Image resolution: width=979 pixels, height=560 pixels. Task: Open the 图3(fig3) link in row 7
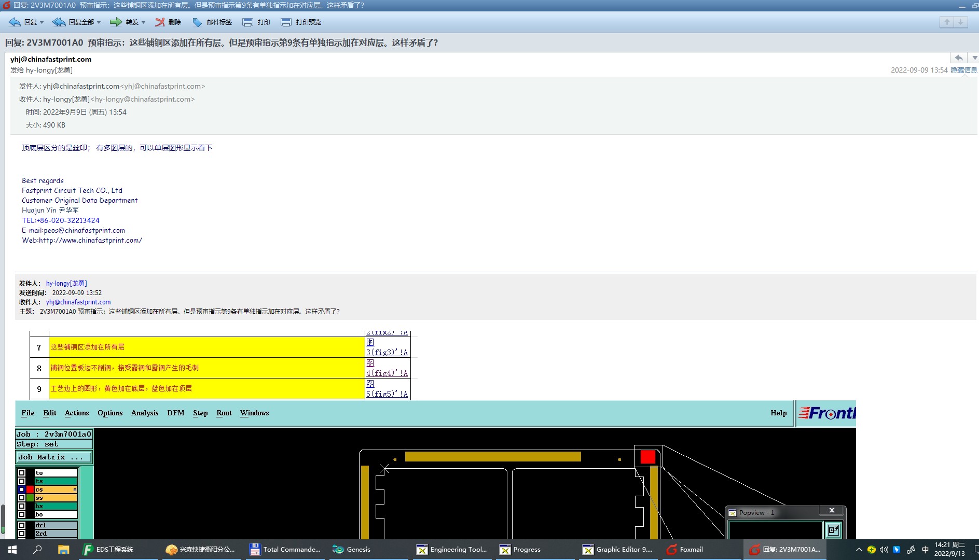(x=387, y=347)
